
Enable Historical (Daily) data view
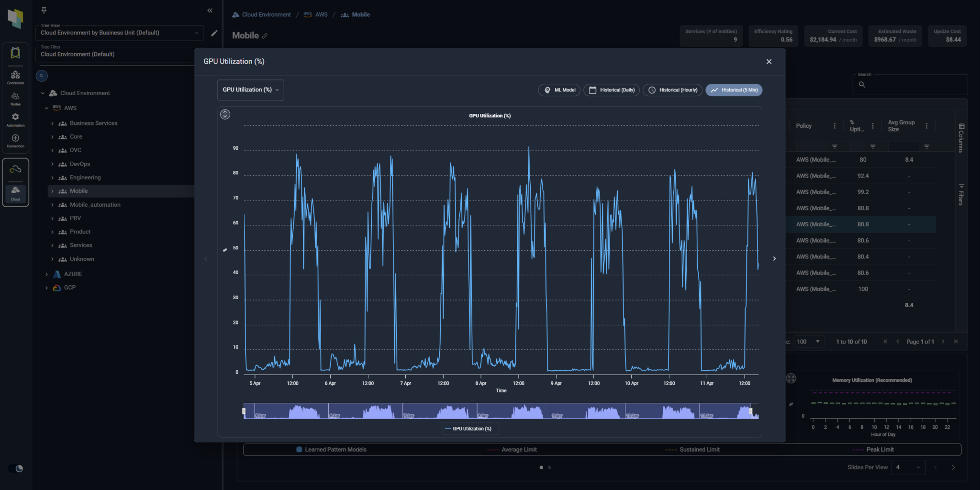coord(611,90)
